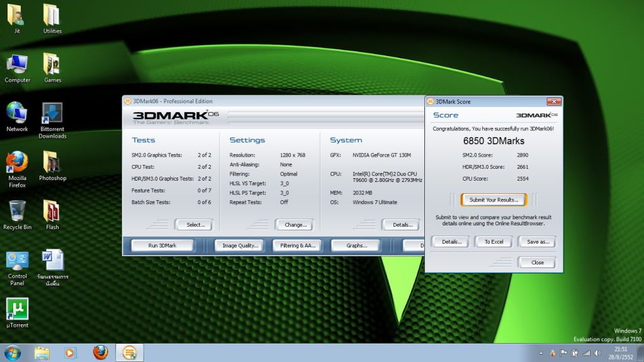644x362 pixels.
Task: Select the Photoshop folder on desktop
Action: tap(52, 162)
